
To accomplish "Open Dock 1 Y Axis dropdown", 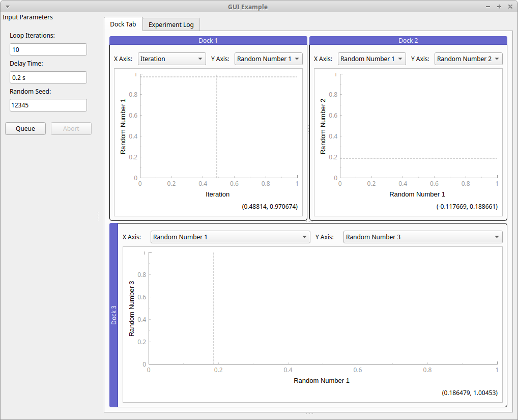I will tap(268, 59).
